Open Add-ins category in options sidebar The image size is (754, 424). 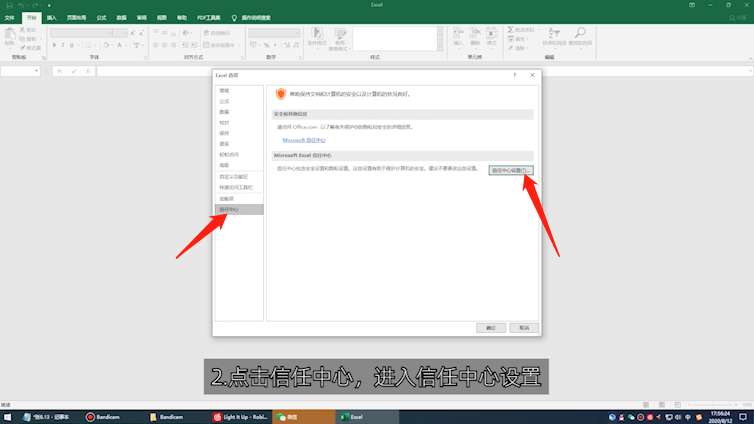[x=226, y=198]
